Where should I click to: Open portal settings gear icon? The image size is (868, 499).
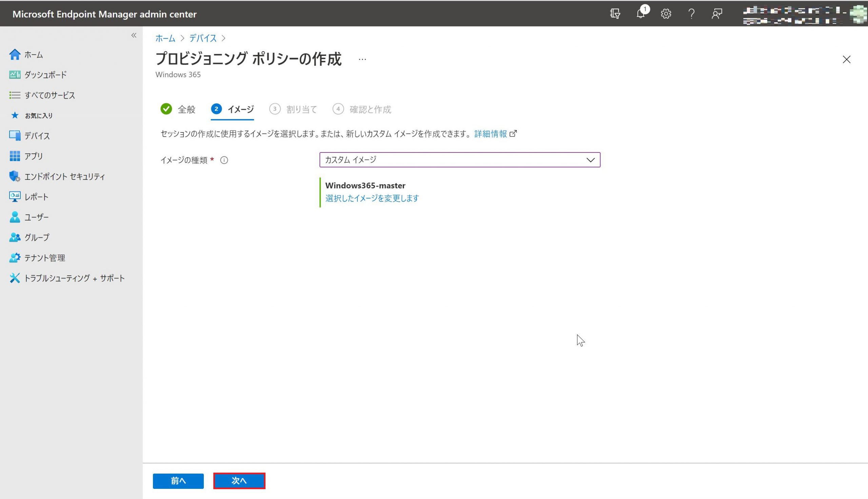pyautogui.click(x=666, y=14)
